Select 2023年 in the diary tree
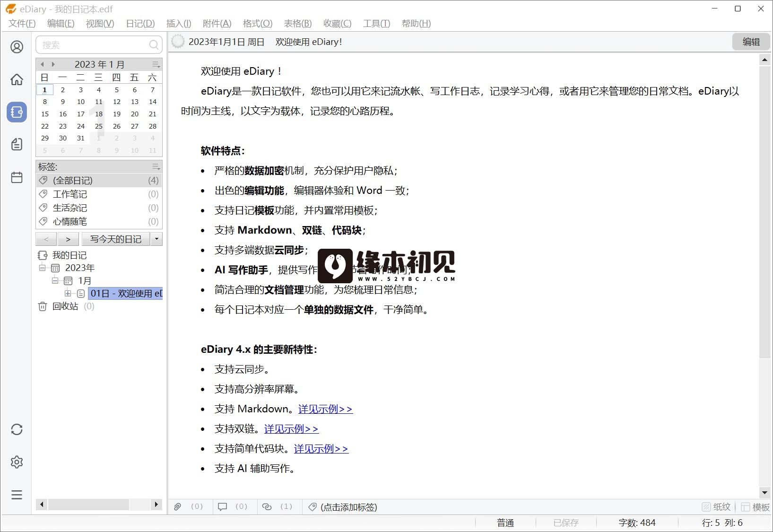The width and height of the screenshot is (773, 532). 79,268
